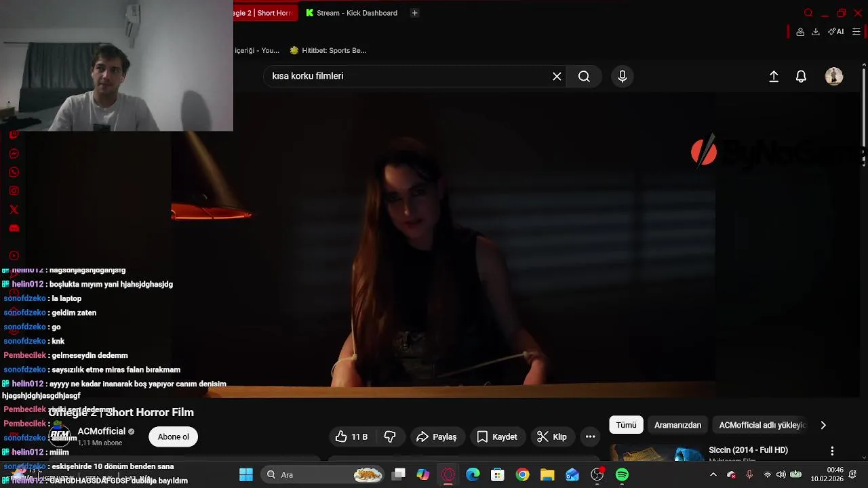This screenshot has width=868, height=488.
Task: Open Google Chrome from taskbar
Action: (x=522, y=474)
